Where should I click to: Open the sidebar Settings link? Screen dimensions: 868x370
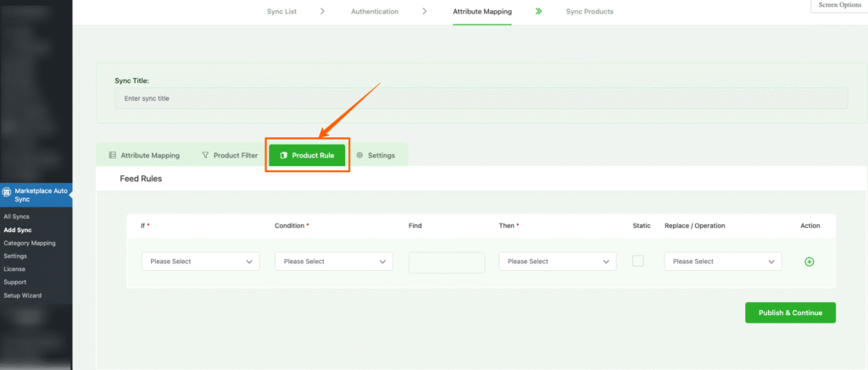pyautogui.click(x=15, y=256)
